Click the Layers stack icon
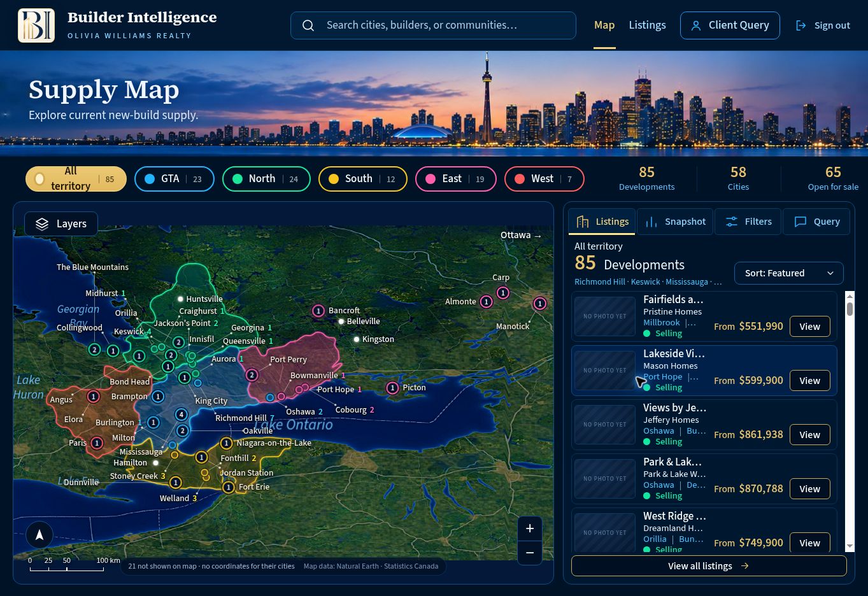Image resolution: width=868 pixels, height=596 pixels. pyautogui.click(x=42, y=223)
